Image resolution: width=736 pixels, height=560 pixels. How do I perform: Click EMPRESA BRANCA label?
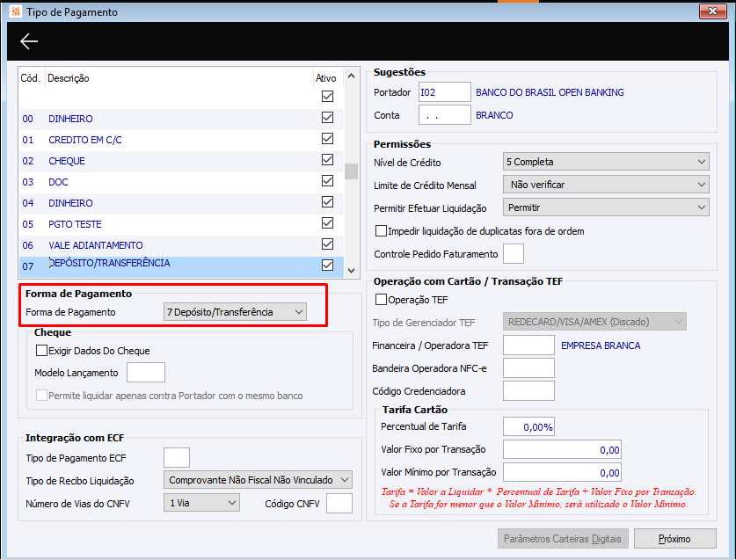pyautogui.click(x=601, y=345)
